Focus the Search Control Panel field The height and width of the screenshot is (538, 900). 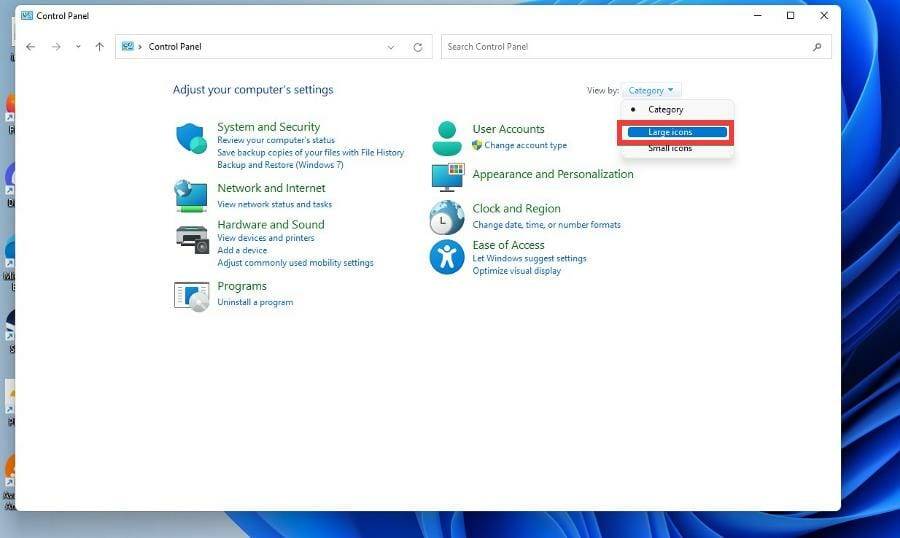pyautogui.click(x=625, y=47)
